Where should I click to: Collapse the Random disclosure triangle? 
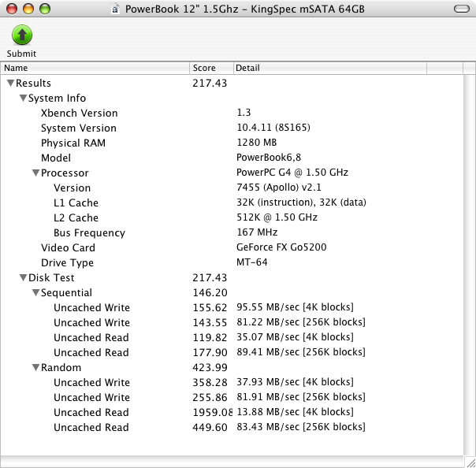35,367
